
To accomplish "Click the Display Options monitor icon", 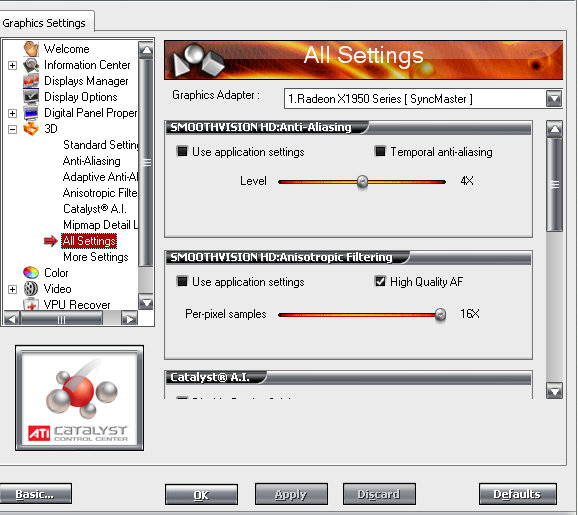I will coord(31,97).
